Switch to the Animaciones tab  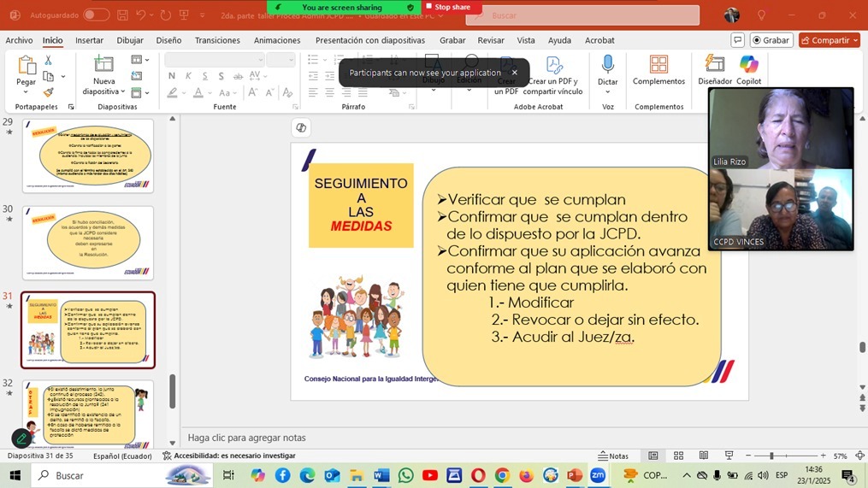[x=277, y=40]
